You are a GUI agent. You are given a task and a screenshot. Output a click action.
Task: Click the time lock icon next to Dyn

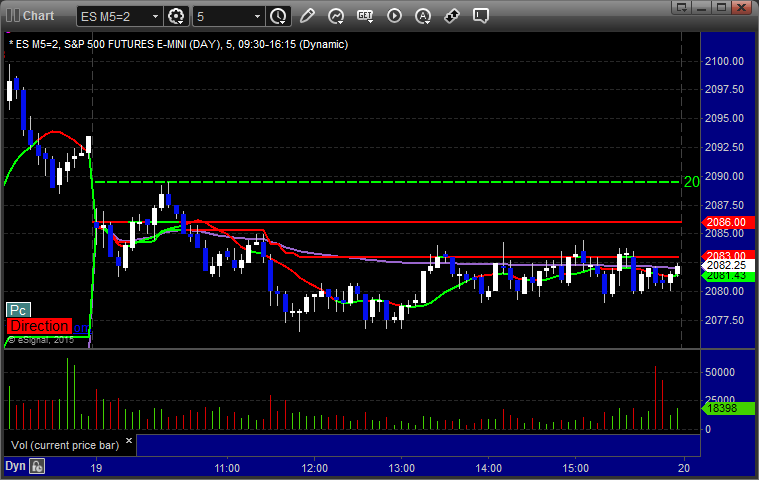37,466
